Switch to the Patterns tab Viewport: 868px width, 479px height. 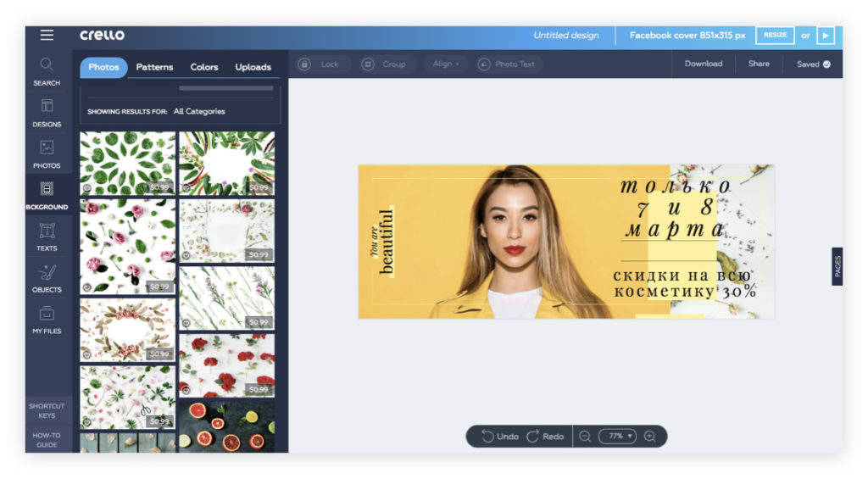154,67
